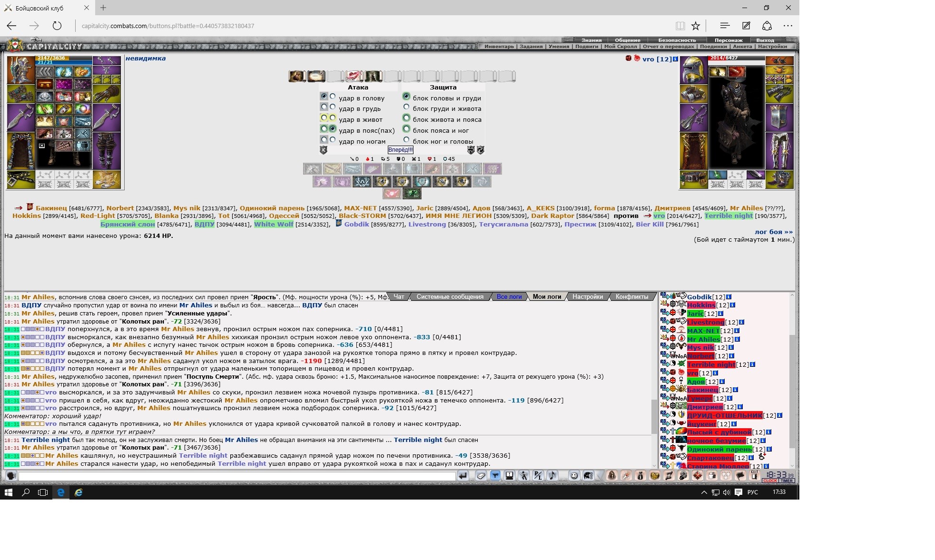Image resolution: width=935 pixels, height=560 pixels.
Task: Activate the people silhouettes skill icon
Action: (412, 168)
